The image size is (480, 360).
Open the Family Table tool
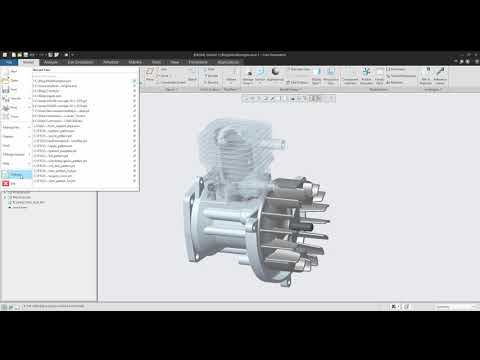tap(380, 76)
